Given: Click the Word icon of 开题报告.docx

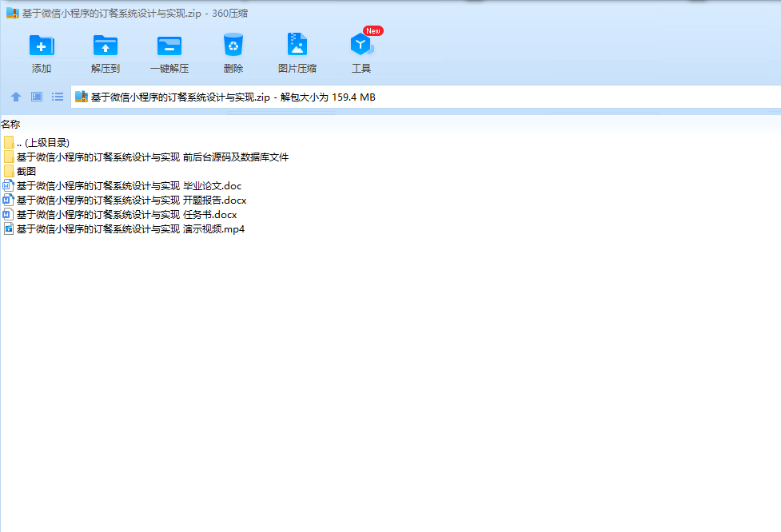Looking at the screenshot, I should click(8, 200).
